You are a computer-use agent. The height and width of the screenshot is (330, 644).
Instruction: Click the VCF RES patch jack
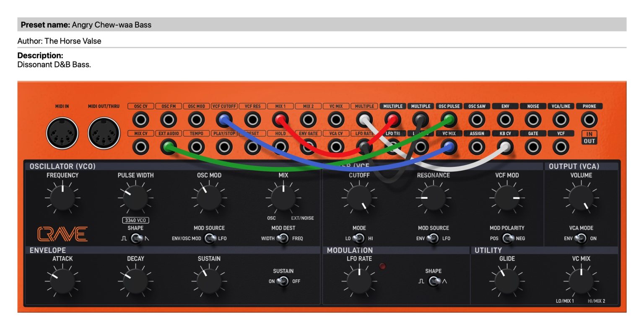coord(252,120)
